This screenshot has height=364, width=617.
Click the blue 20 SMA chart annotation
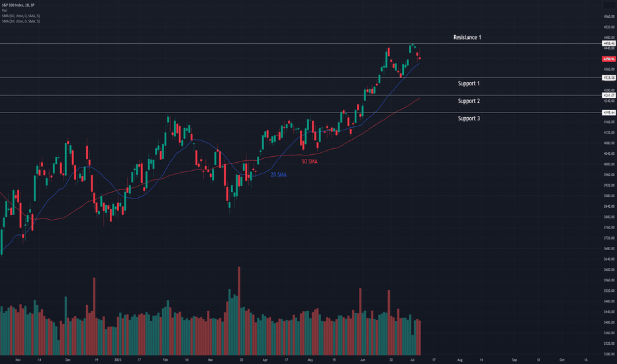click(278, 175)
